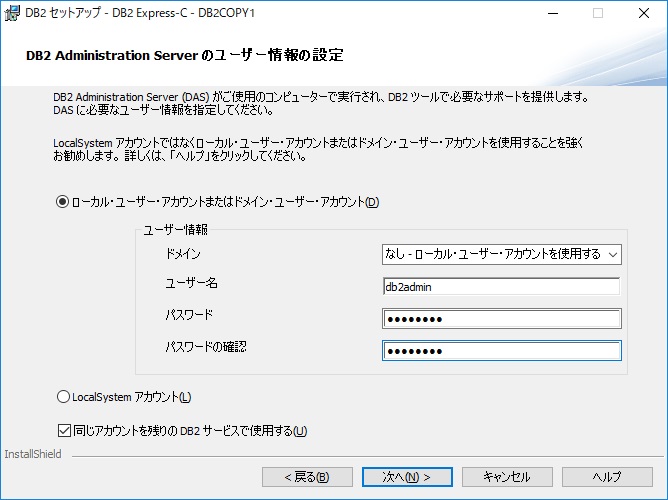Cancel setup with the キャンセル button
This screenshot has height=500, width=668.
507,477
